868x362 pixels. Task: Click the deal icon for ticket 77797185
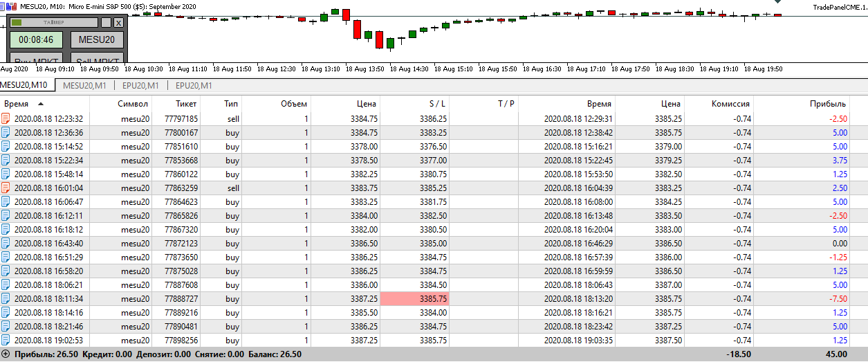pyautogui.click(x=6, y=118)
